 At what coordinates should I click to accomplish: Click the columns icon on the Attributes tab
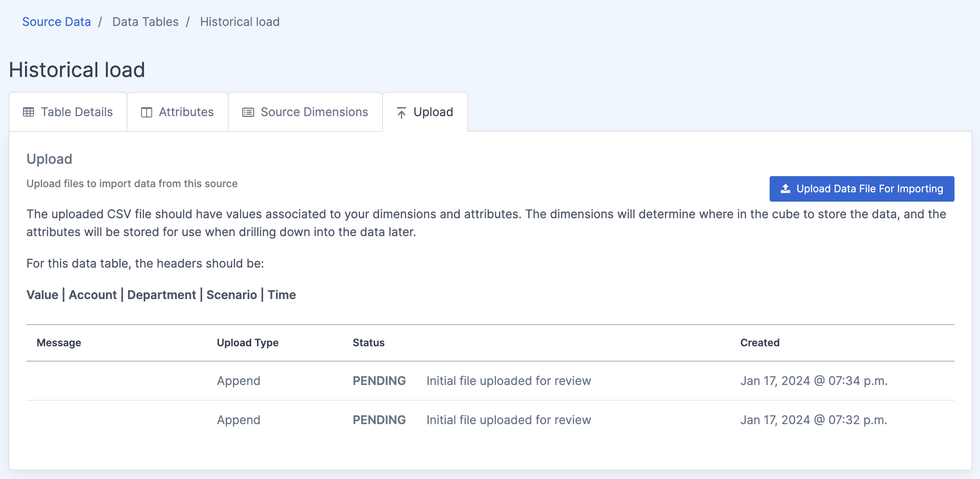pos(146,112)
